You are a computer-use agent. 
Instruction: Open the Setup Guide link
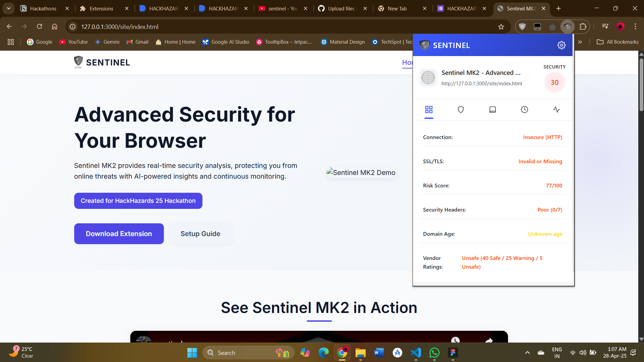pyautogui.click(x=200, y=234)
